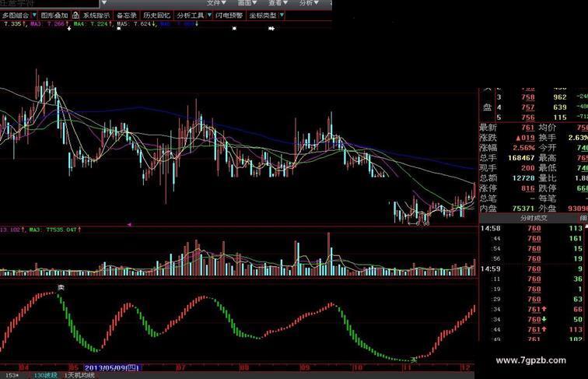Select the 153 tab at bottom left

12,375
